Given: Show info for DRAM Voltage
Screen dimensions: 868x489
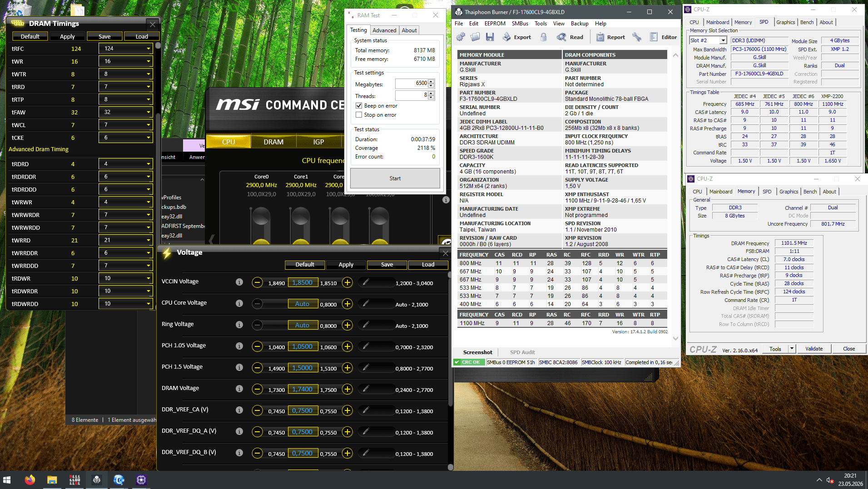Looking at the screenshot, I should pos(239,389).
